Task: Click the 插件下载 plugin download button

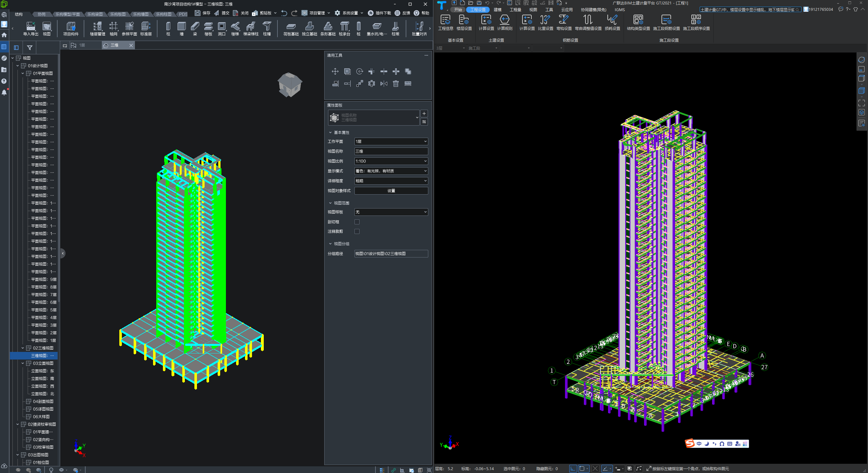Action: tap(379, 13)
